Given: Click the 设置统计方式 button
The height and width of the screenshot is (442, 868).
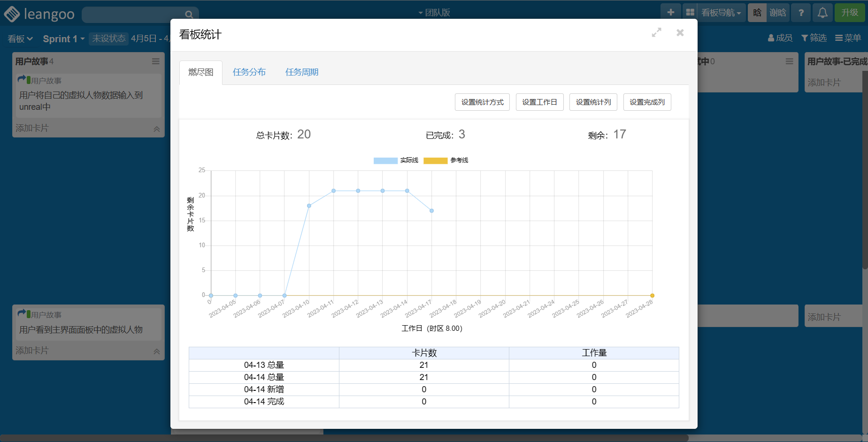Looking at the screenshot, I should pos(482,102).
